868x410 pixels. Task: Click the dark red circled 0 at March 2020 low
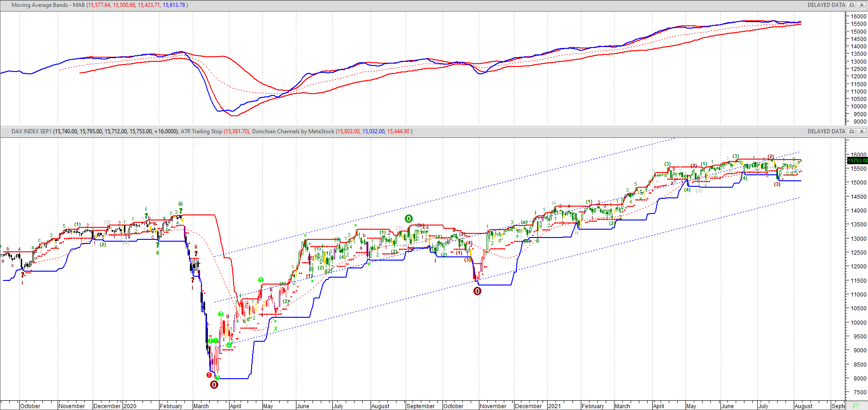[x=214, y=385]
